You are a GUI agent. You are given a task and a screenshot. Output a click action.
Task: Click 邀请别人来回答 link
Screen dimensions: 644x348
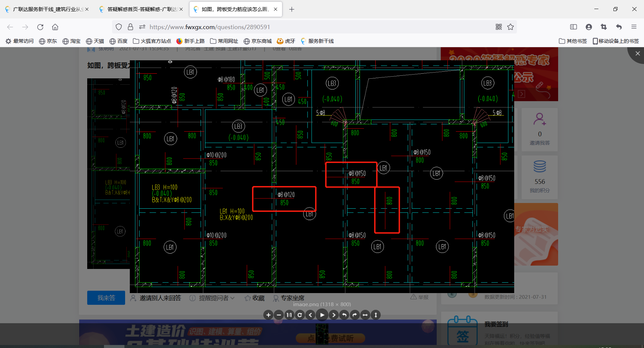tap(156, 298)
